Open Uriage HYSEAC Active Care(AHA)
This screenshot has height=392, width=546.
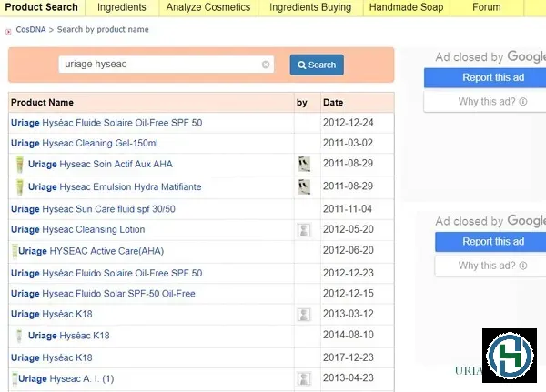pos(91,251)
